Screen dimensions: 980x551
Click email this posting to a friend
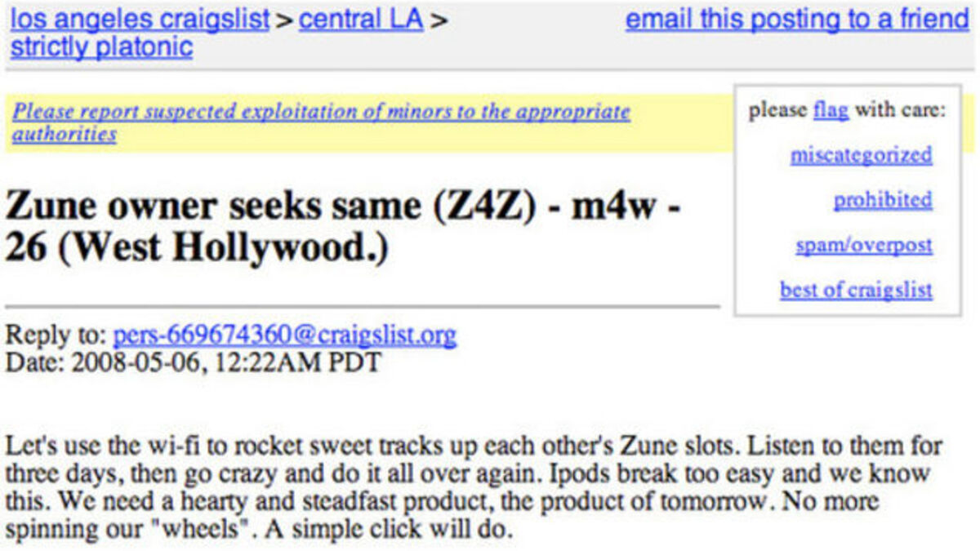pyautogui.click(x=797, y=20)
